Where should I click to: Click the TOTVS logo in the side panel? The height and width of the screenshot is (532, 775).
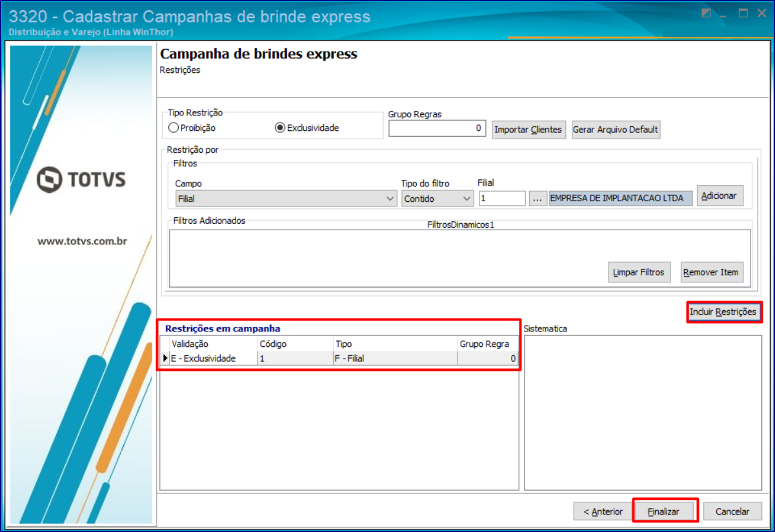click(81, 179)
